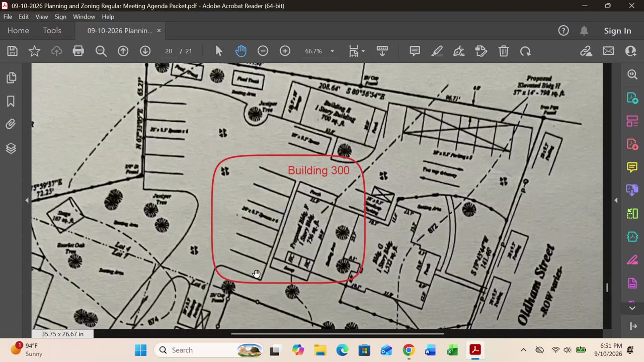The height and width of the screenshot is (362, 644).
Task: Select the Highlight text pen tool
Action: click(x=437, y=51)
